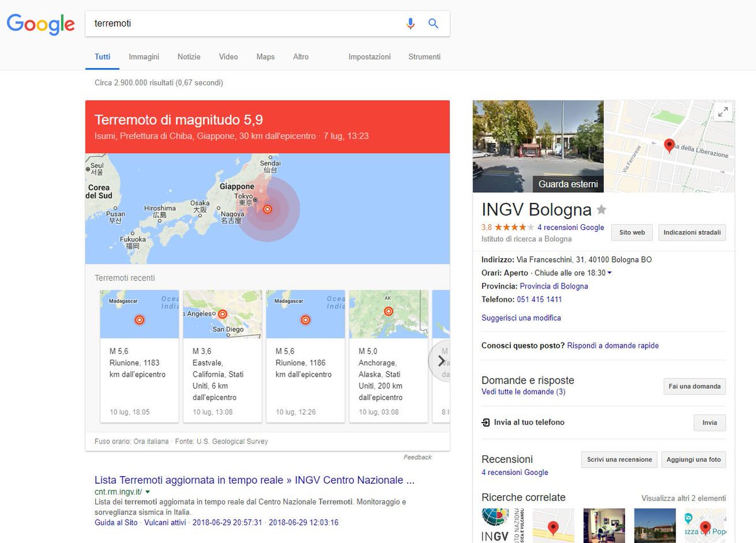
Task: Save INGV Bologna with the star icon
Action: pyautogui.click(x=602, y=209)
